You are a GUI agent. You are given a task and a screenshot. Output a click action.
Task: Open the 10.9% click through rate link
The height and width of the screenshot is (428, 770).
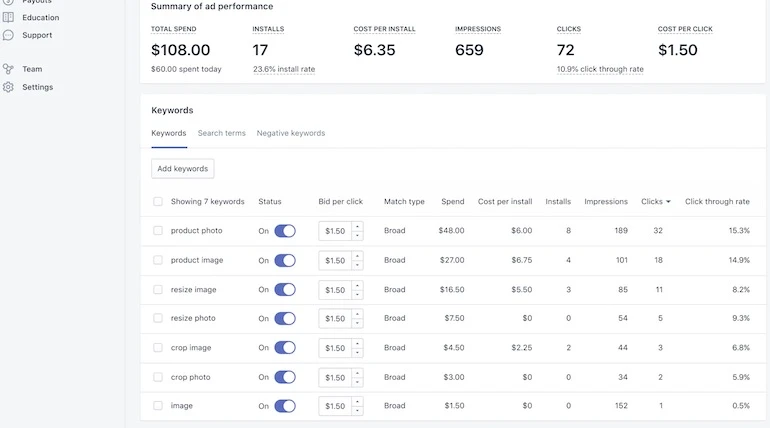pyautogui.click(x=600, y=69)
